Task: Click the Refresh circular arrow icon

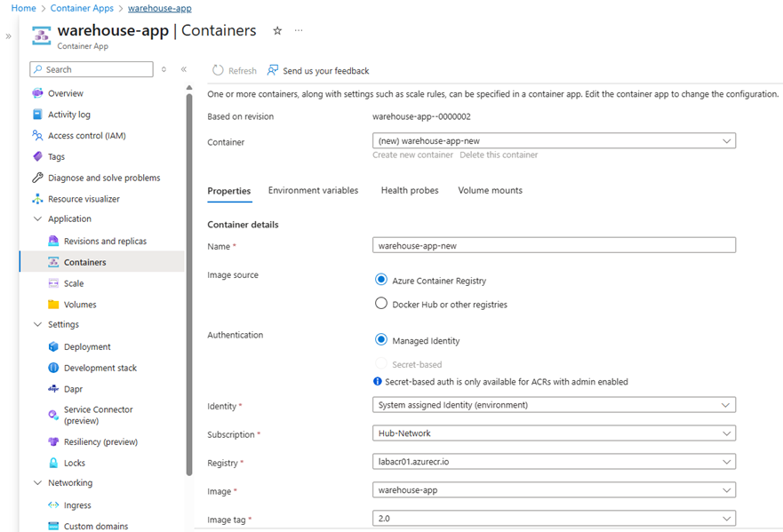Action: (218, 70)
